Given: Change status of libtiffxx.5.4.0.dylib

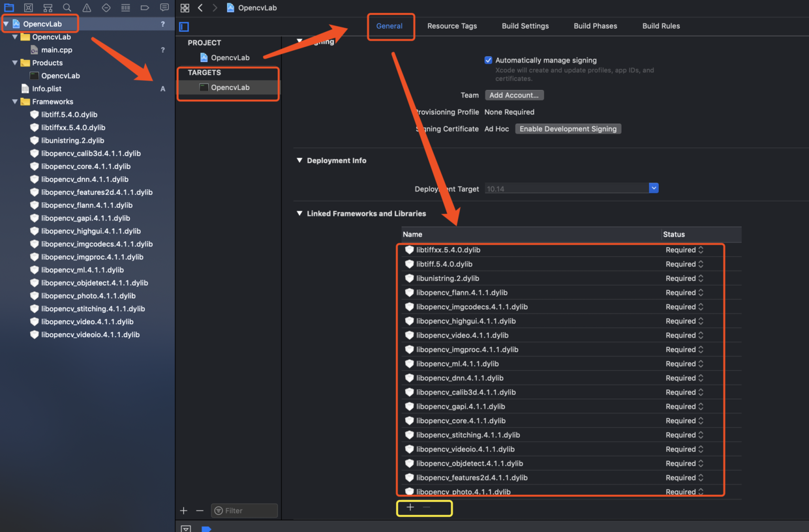Looking at the screenshot, I should tap(684, 250).
